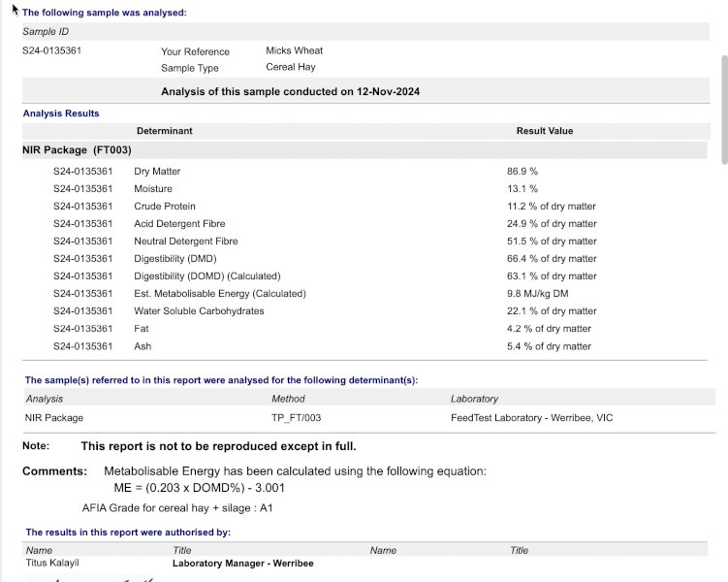Select the 'Crude Protein' determinant row label
This screenshot has height=582, width=728.
165,207
